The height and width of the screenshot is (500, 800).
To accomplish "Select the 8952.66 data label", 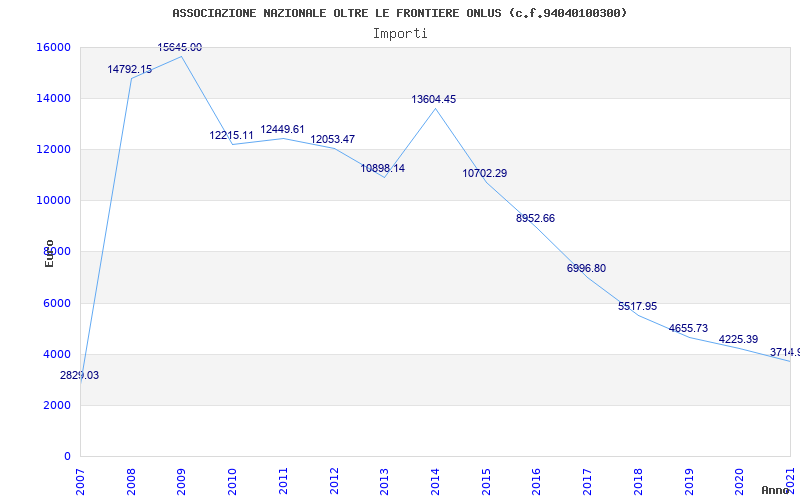I will (x=535, y=218).
